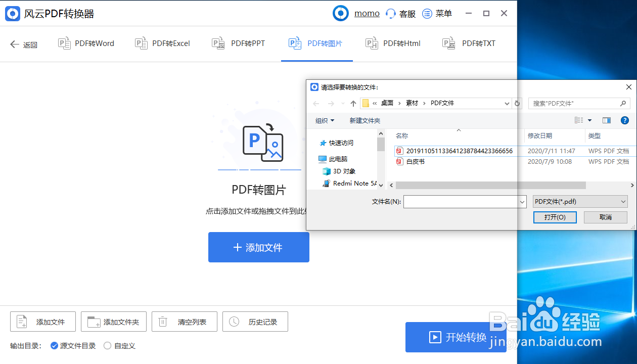Click 取消 button in dialog
Image resolution: width=637 pixels, height=364 pixels.
tap(606, 217)
